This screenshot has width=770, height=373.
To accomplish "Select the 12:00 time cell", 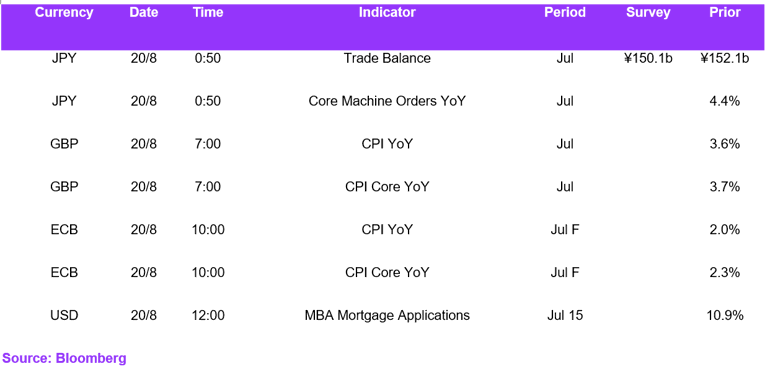I will point(208,315).
